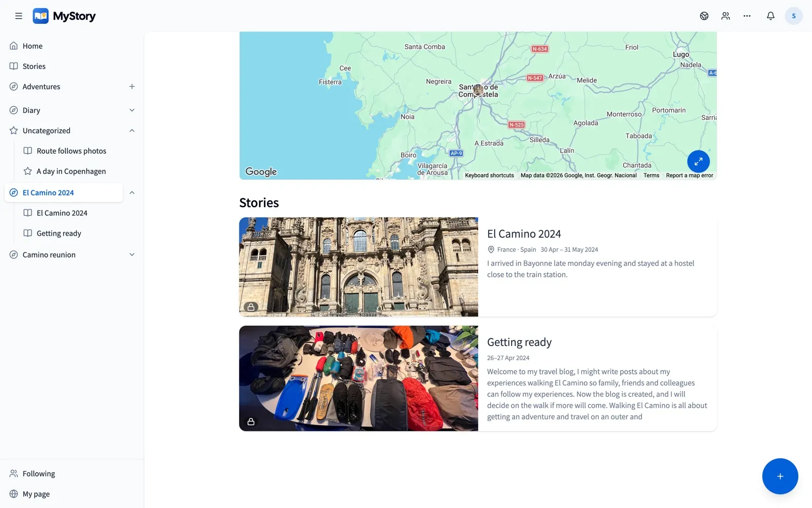The image size is (812, 508).
Task: Open map Terms link
Action: 651,175
